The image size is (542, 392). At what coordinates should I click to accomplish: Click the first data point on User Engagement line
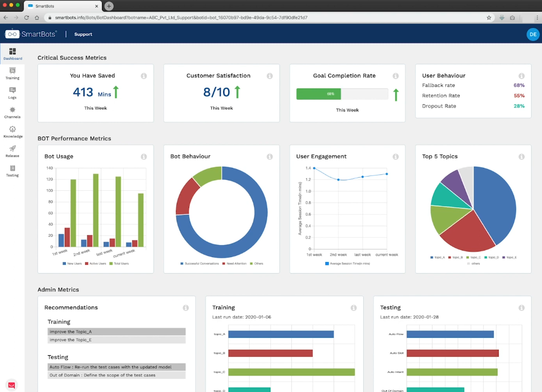314,168
